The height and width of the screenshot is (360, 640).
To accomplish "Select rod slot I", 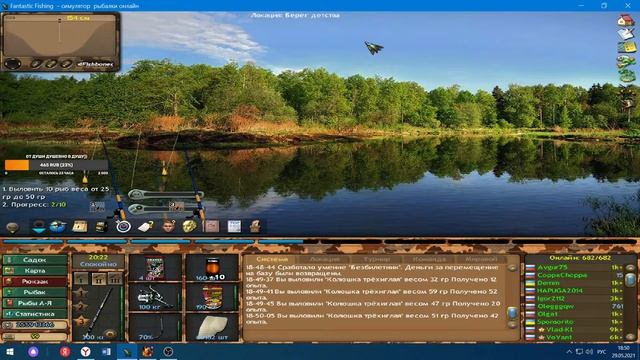I will pos(81,278).
